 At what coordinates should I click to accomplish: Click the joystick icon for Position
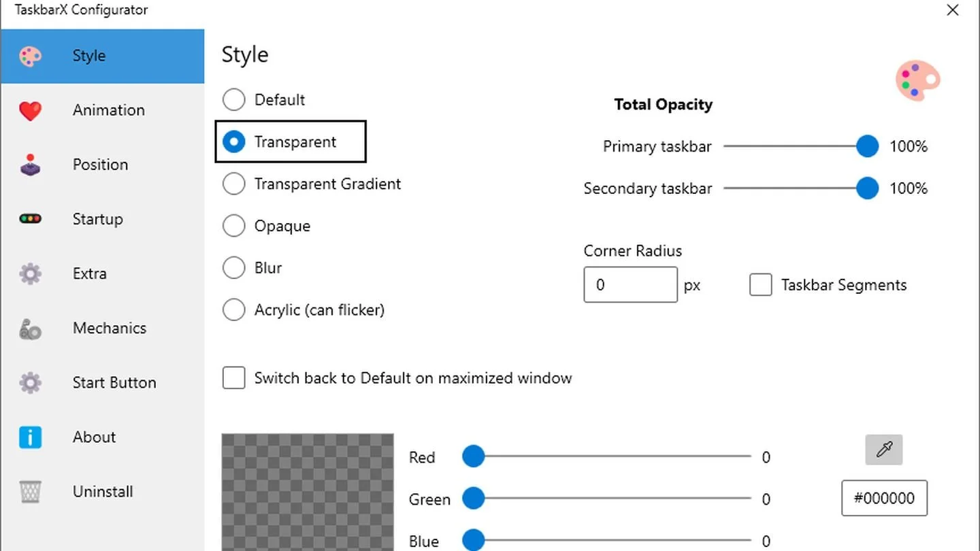coord(30,165)
